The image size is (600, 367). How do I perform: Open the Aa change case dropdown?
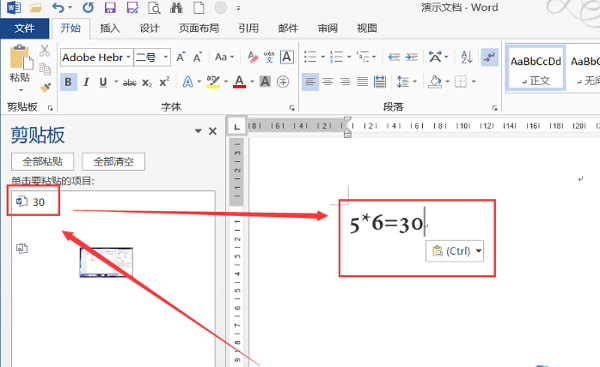click(x=224, y=57)
